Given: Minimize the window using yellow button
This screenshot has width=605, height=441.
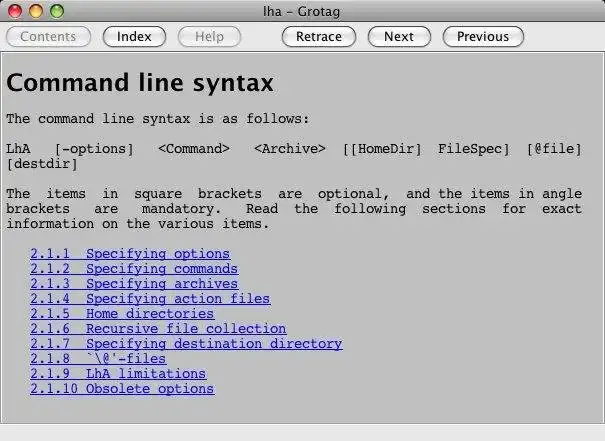Looking at the screenshot, I should pos(37,11).
